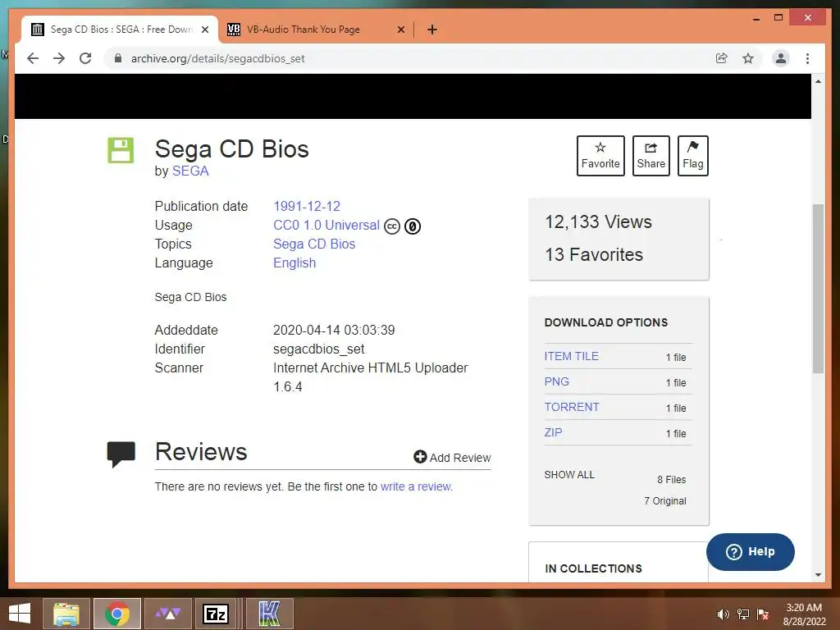Open the English language link
Viewport: 840px width, 630px height.
294,263
